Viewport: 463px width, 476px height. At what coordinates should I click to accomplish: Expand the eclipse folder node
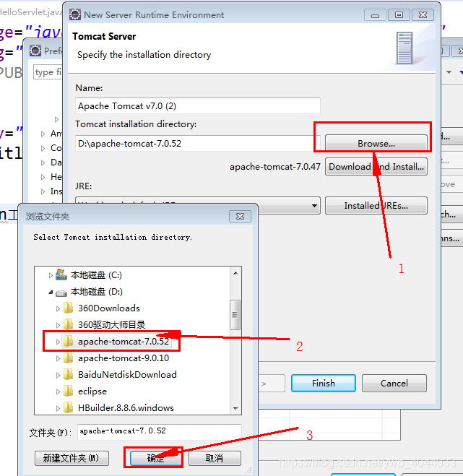tap(58, 391)
